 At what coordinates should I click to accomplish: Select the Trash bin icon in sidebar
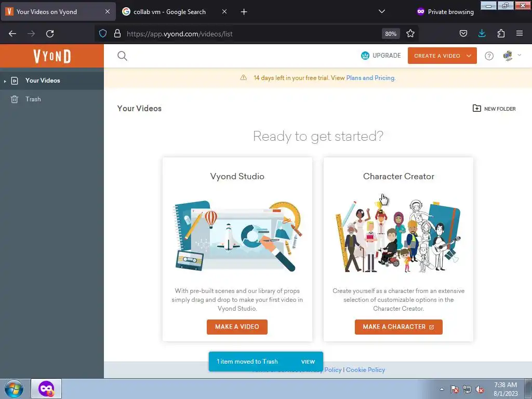click(14, 99)
